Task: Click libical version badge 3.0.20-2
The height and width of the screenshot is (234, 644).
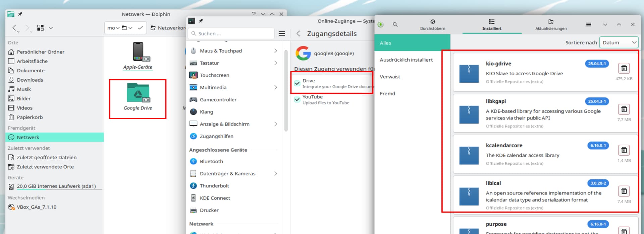Action: point(598,183)
